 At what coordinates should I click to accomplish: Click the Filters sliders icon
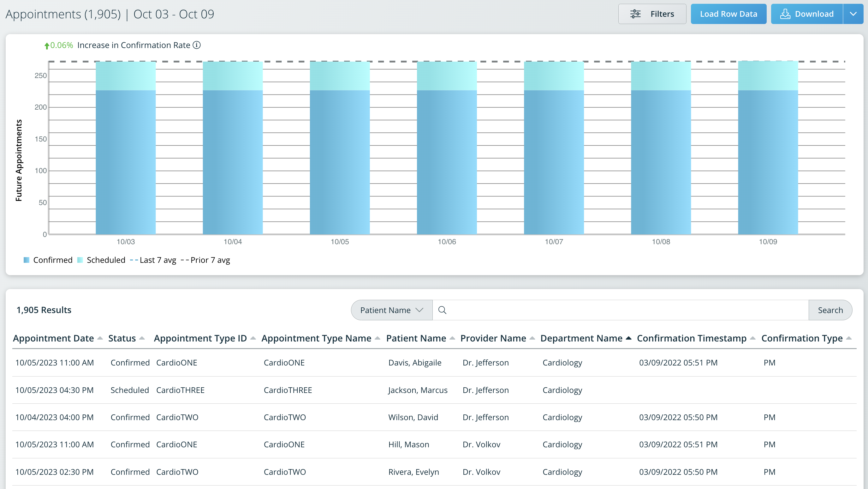click(x=635, y=14)
